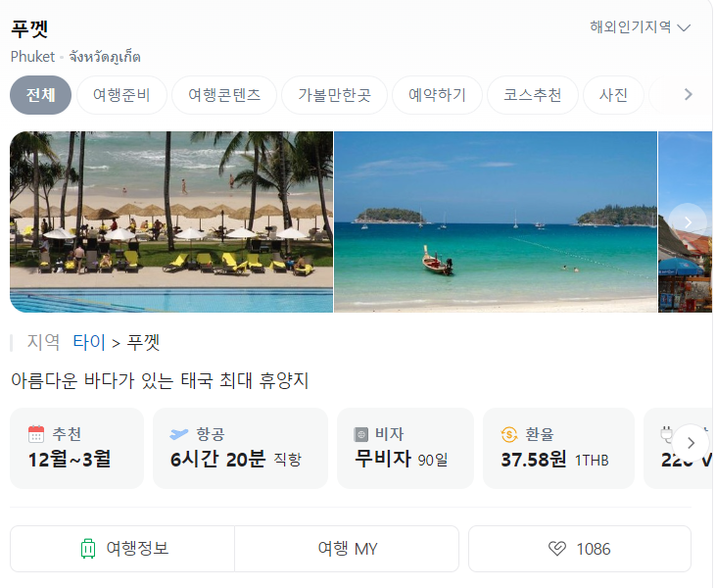Show next photos with carousel arrow

(x=688, y=222)
